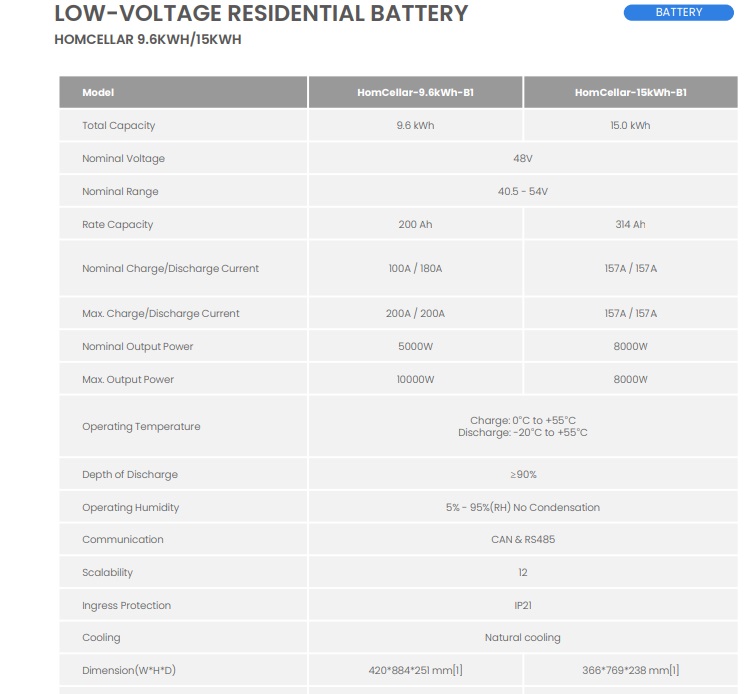Click the Max. Charge/Discharge Current label
Image resolution: width=749 pixels, height=694 pixels.
coord(160,313)
